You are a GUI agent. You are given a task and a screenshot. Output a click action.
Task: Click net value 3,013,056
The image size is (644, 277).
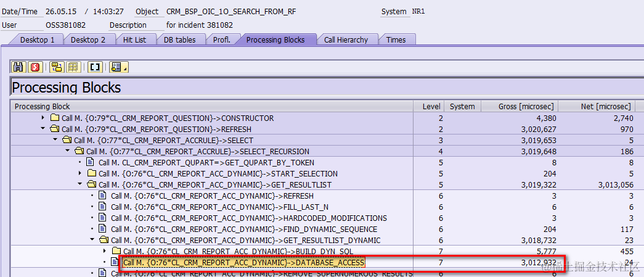pos(615,185)
